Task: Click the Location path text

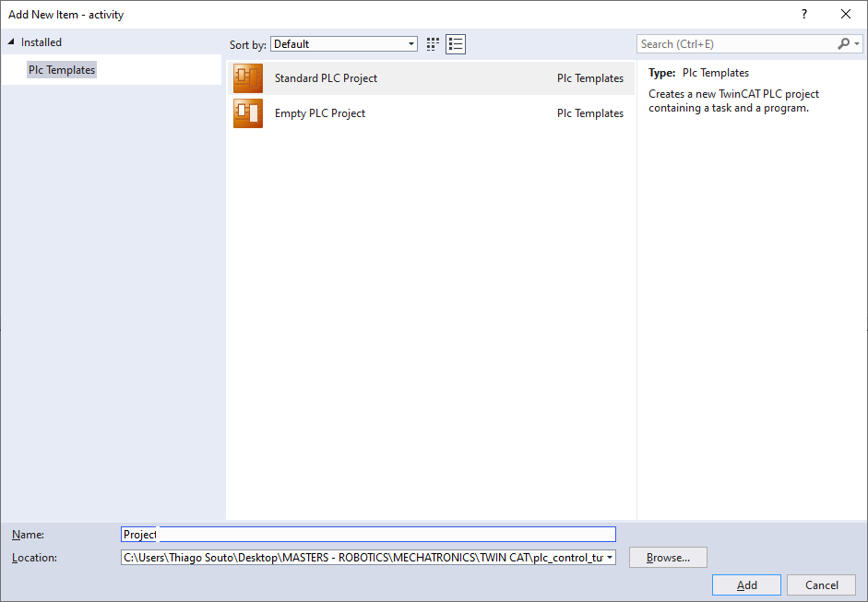Action: click(363, 558)
